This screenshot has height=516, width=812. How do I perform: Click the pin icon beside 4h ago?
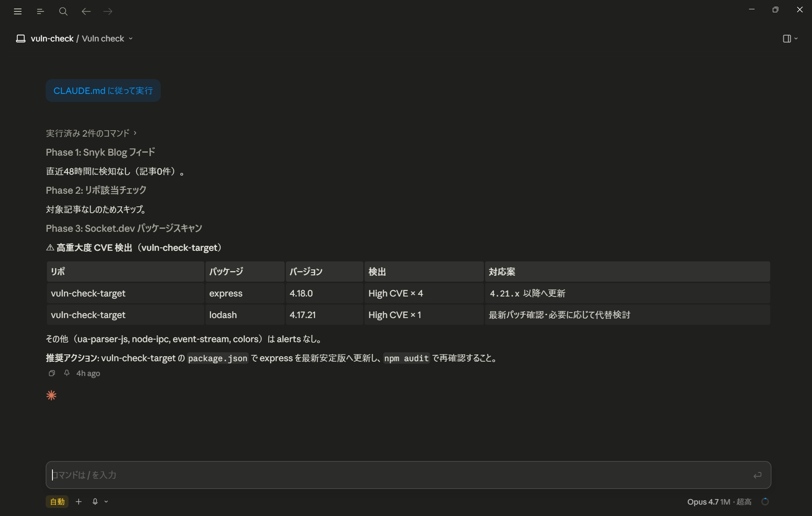pos(66,373)
